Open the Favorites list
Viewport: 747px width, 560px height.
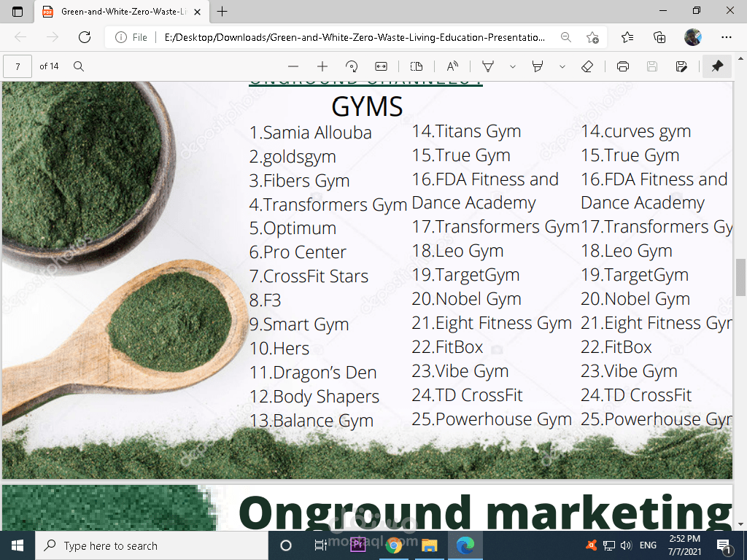(x=627, y=37)
